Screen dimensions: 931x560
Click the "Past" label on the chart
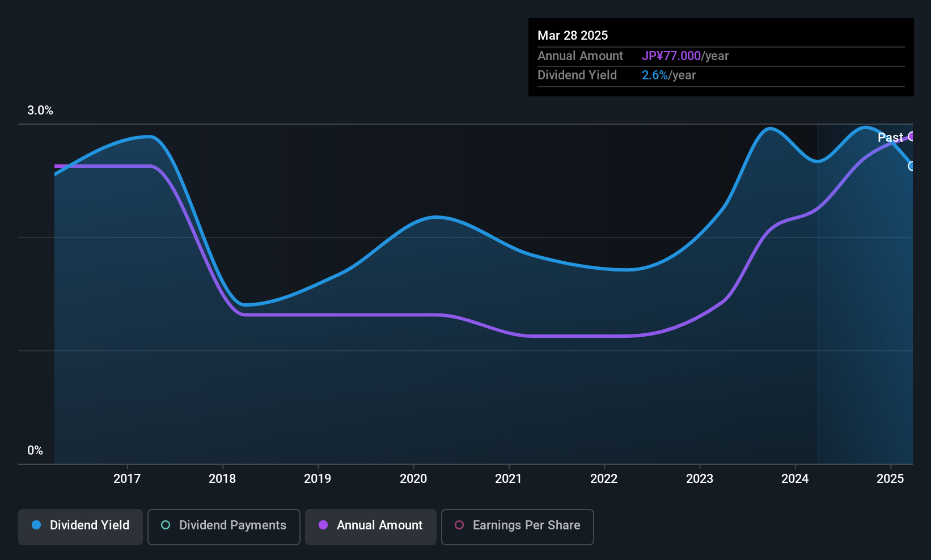tap(890, 138)
